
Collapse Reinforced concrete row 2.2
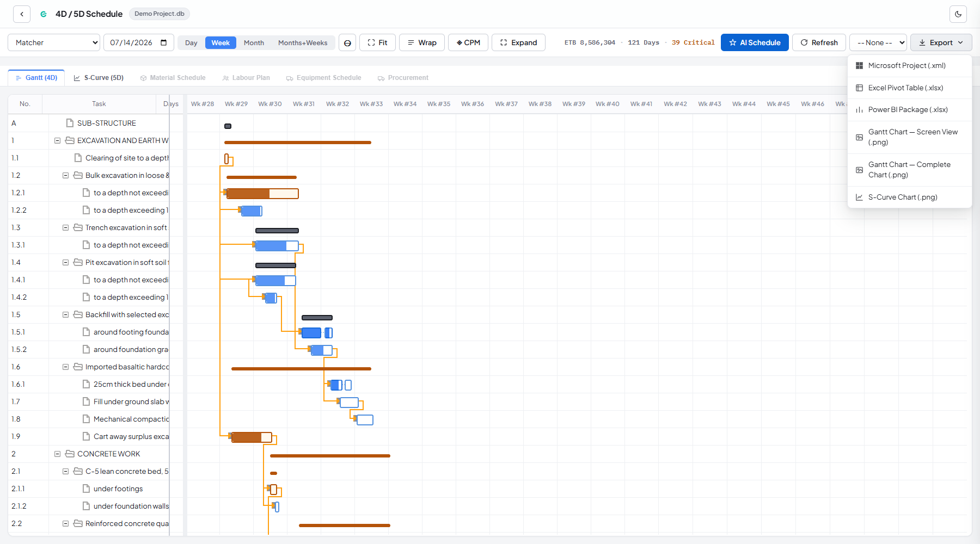pyautogui.click(x=65, y=523)
